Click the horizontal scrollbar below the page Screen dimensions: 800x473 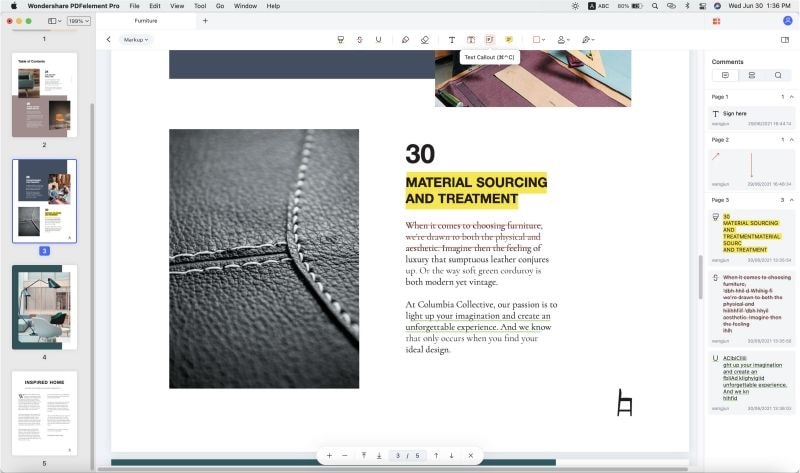[392, 469]
